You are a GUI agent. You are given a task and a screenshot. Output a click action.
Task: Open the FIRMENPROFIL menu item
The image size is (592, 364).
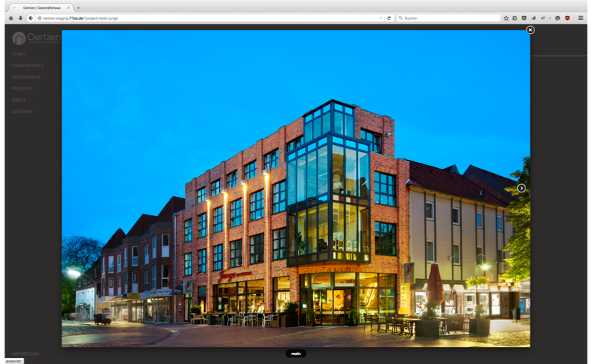click(x=27, y=66)
